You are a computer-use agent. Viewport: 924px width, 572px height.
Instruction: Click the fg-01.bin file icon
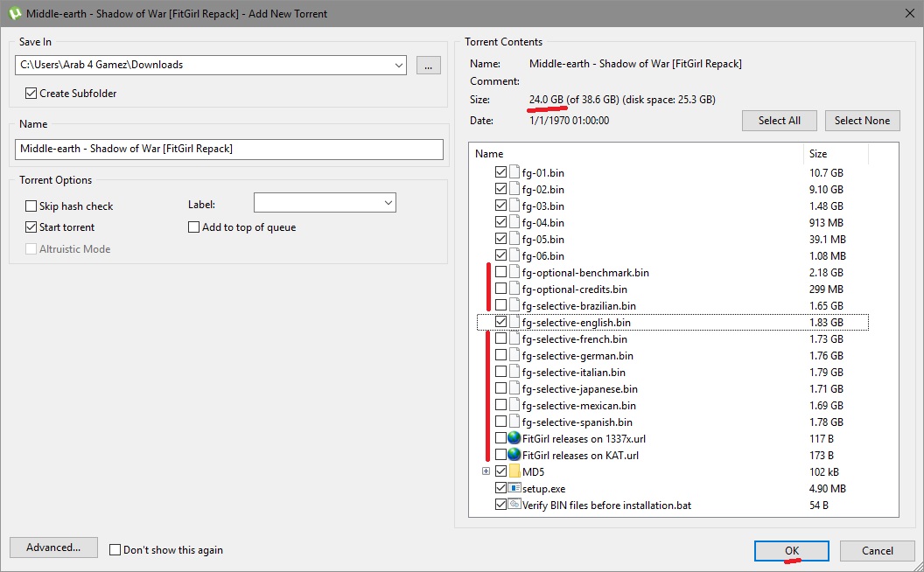pos(514,172)
